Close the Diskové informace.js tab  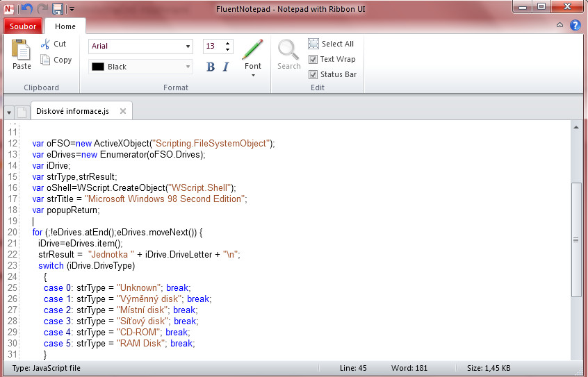pos(122,111)
